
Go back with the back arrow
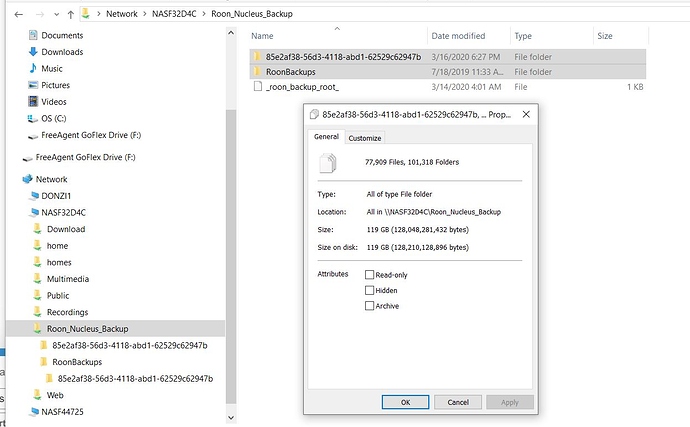(x=18, y=15)
